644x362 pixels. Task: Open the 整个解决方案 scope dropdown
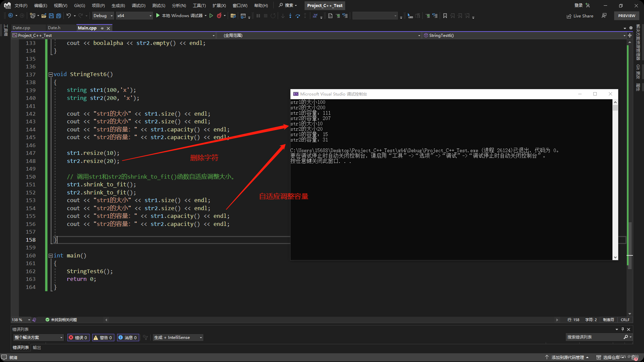pos(39,338)
